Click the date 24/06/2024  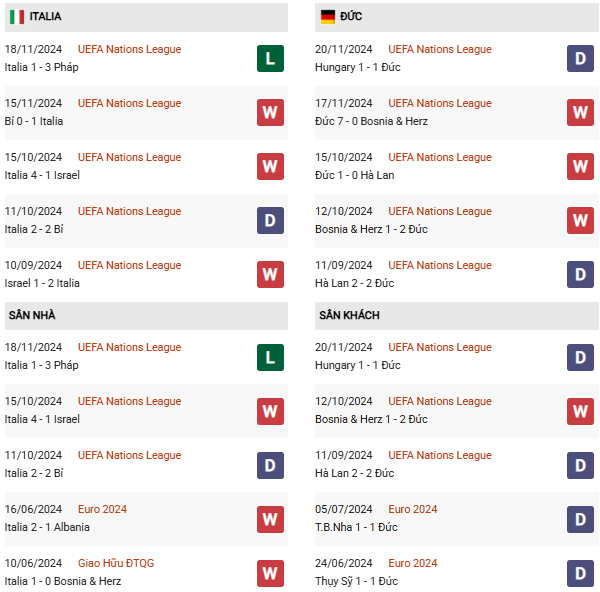coord(344,563)
